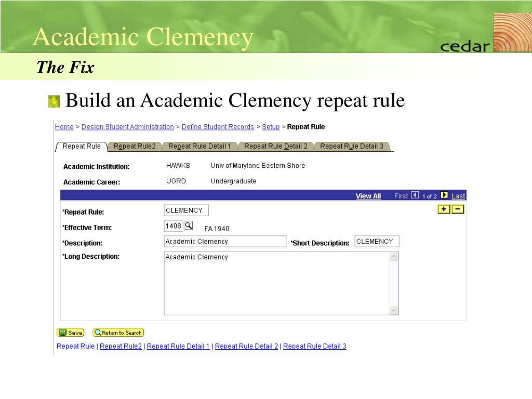Viewport: 532px width, 399px height.
Task: Open the bottom Repeat Rule Detail 3 link
Action: [x=314, y=347]
